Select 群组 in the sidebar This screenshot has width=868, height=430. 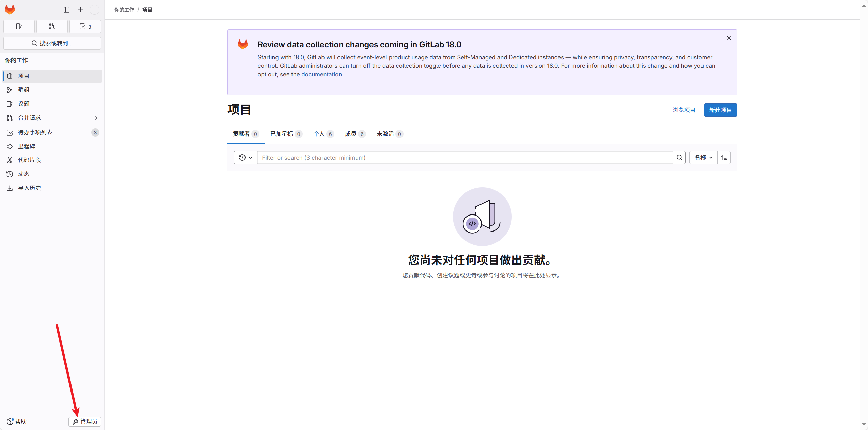[24, 90]
